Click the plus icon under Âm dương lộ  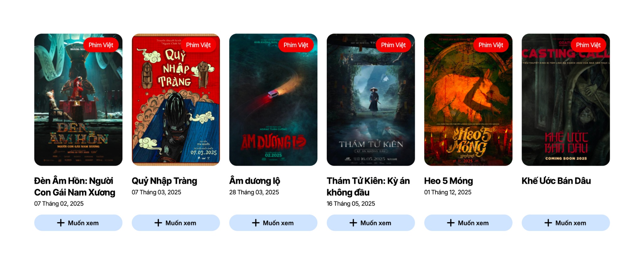[x=256, y=223]
